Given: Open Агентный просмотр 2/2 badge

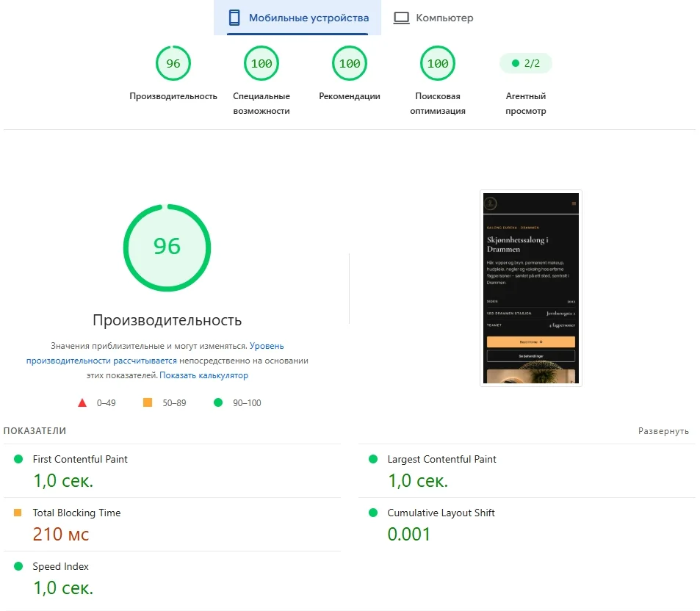Looking at the screenshot, I should 525,63.
